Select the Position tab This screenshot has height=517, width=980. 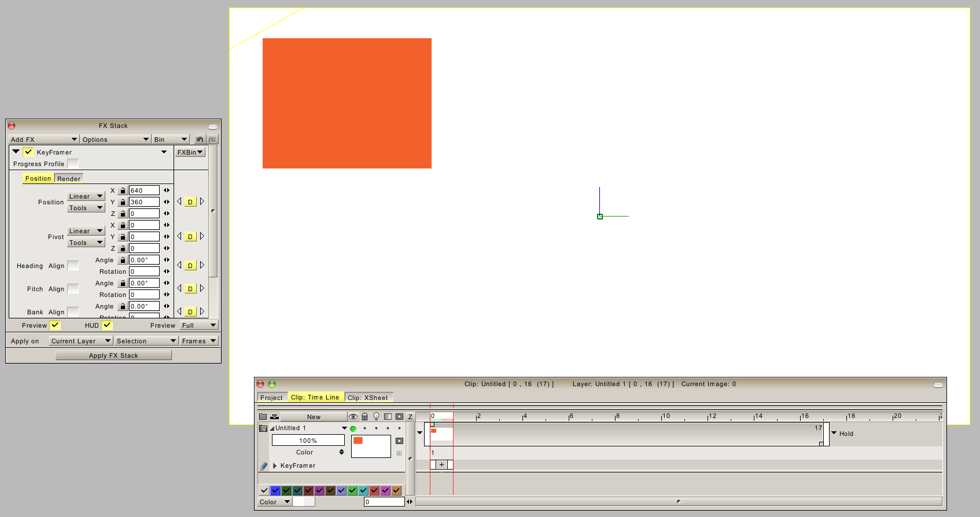(x=38, y=178)
